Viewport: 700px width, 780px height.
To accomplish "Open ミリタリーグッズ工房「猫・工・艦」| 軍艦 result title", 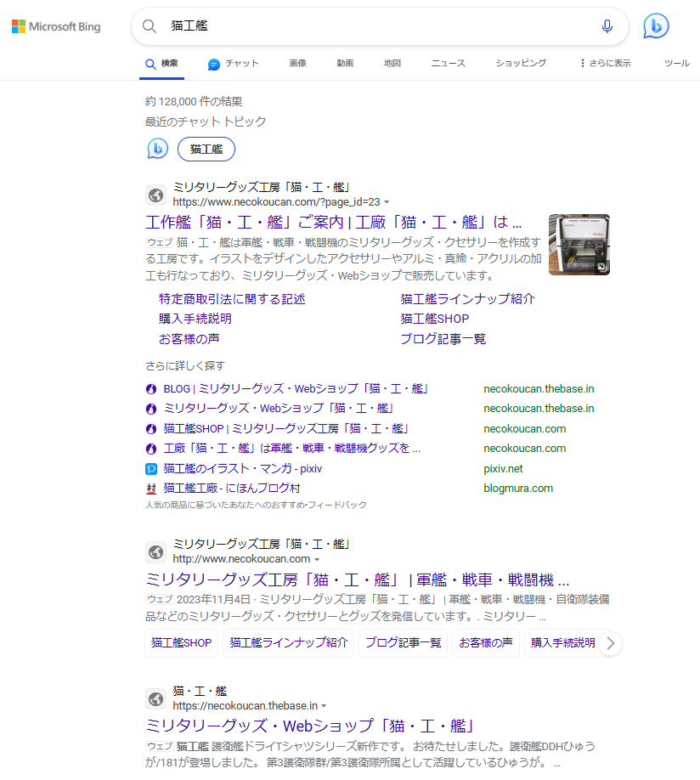I will 357,579.
